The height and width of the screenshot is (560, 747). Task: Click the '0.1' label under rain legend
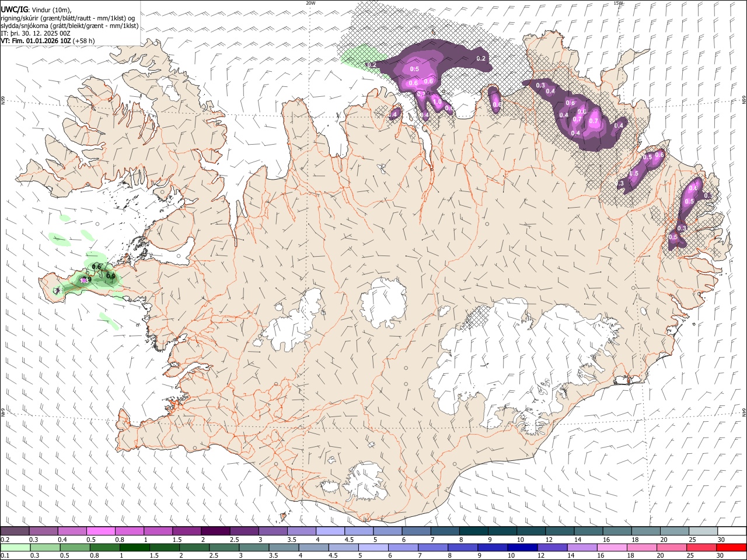(5, 556)
